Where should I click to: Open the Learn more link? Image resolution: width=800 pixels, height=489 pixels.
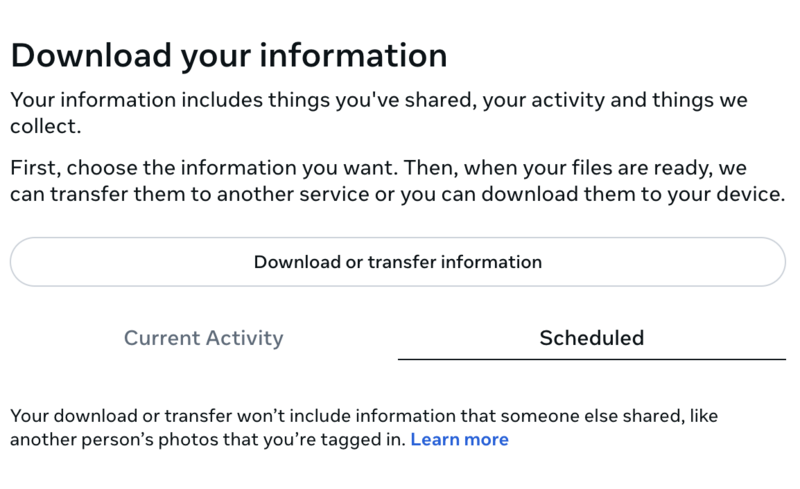pyautogui.click(x=459, y=440)
